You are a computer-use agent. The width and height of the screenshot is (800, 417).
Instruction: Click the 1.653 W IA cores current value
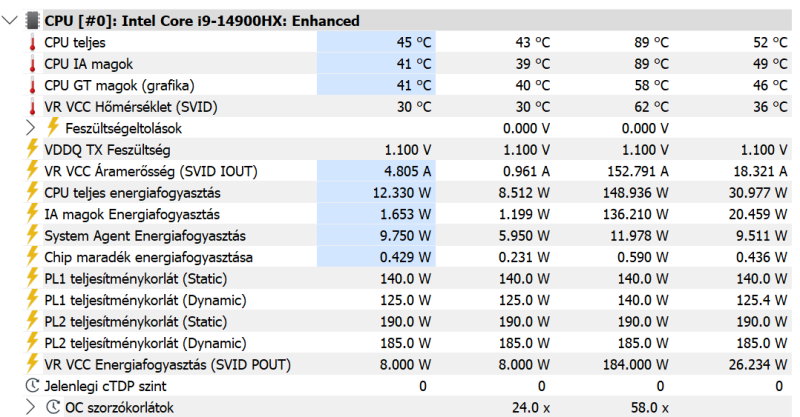[406, 214]
